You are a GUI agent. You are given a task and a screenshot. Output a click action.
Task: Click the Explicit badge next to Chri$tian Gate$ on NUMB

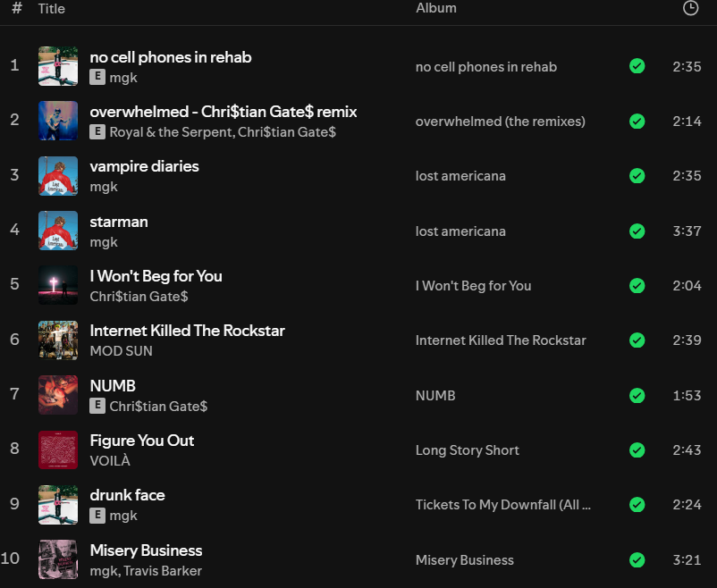96,406
